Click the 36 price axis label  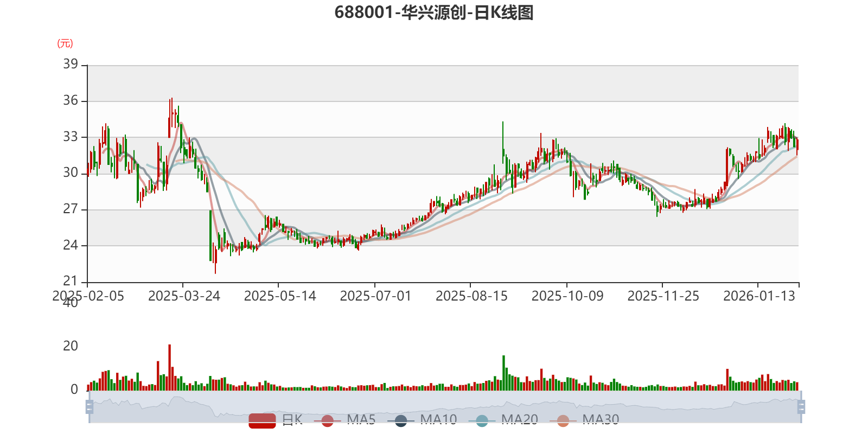pyautogui.click(x=71, y=100)
